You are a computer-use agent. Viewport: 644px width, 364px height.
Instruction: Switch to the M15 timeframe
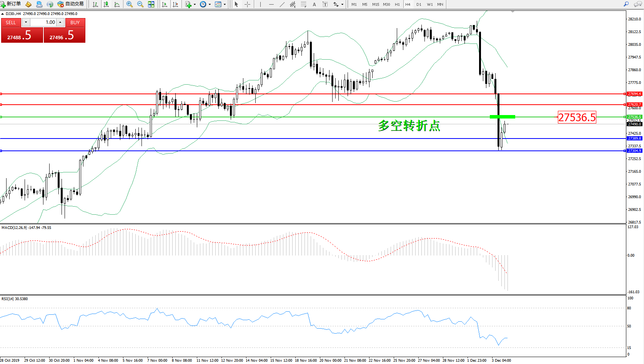(375, 4)
